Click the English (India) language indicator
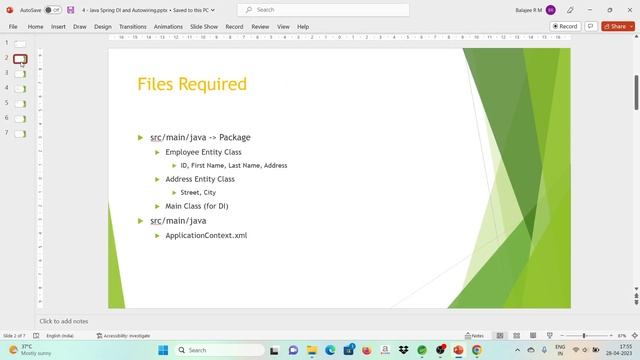 60,336
